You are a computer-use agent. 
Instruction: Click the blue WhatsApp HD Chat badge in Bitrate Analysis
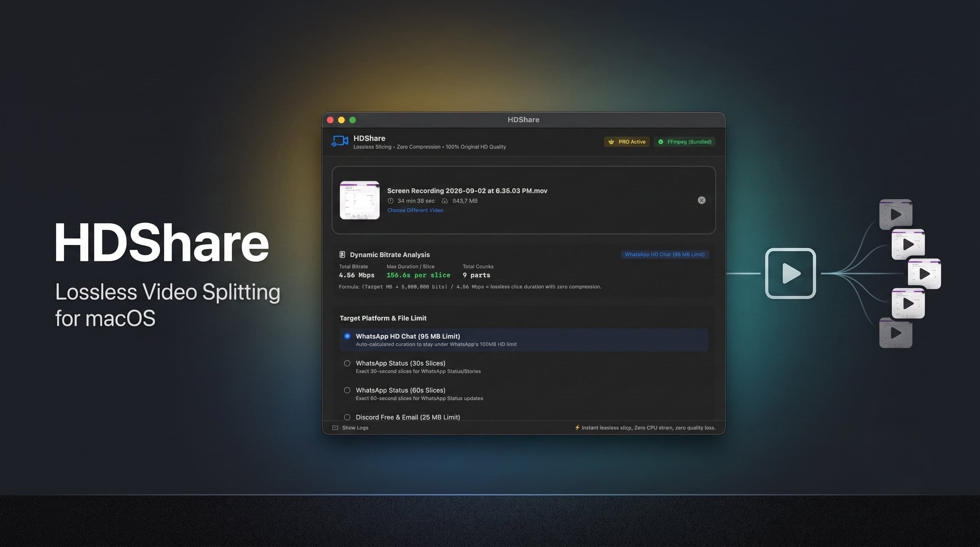coord(664,255)
